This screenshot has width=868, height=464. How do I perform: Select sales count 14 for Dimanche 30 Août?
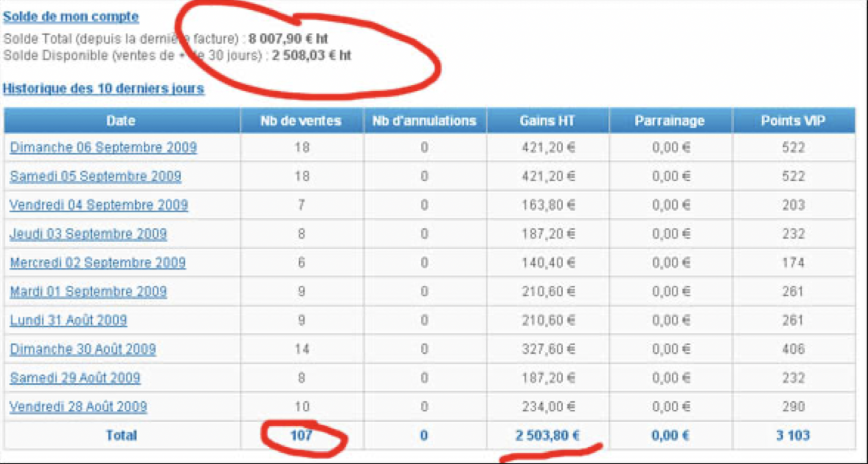click(302, 349)
